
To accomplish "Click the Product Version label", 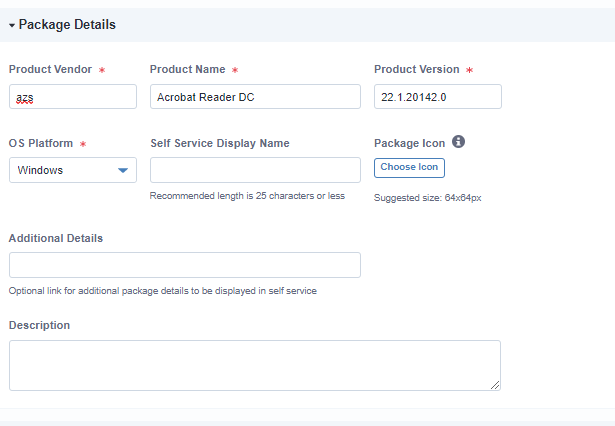I will click(417, 70).
